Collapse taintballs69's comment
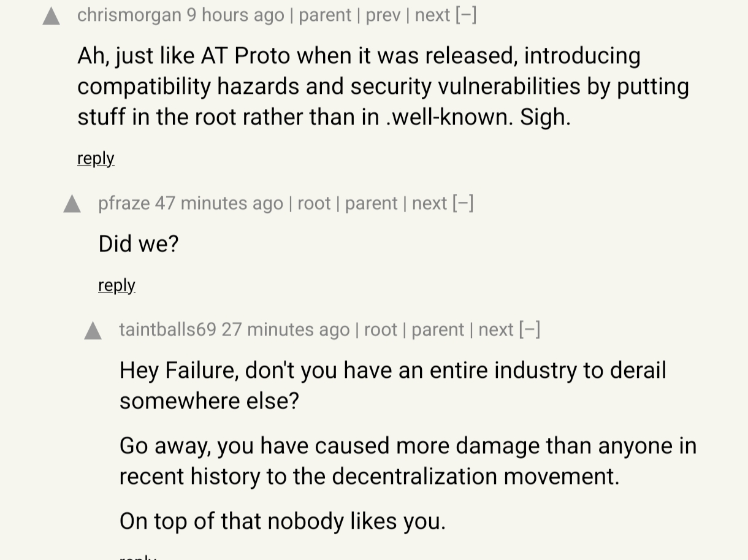748x560 pixels. 530,329
